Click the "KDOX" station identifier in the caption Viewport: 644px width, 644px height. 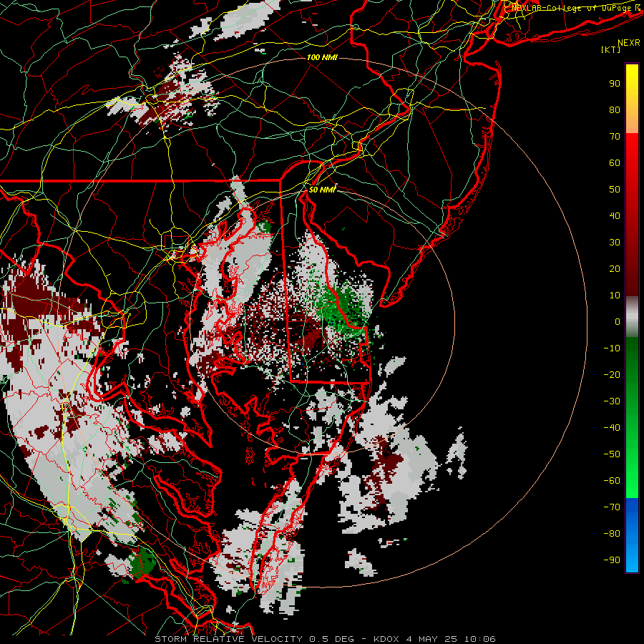pos(386,639)
